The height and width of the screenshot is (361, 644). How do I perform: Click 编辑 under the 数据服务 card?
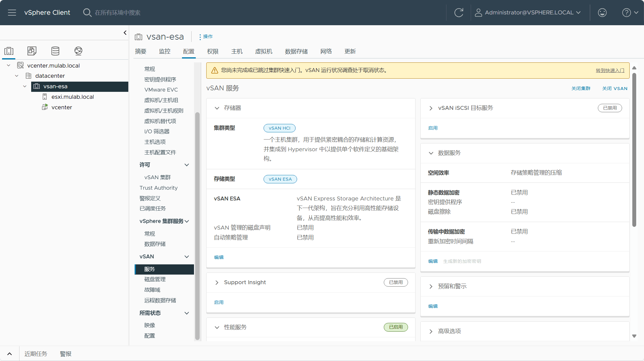coord(433,261)
